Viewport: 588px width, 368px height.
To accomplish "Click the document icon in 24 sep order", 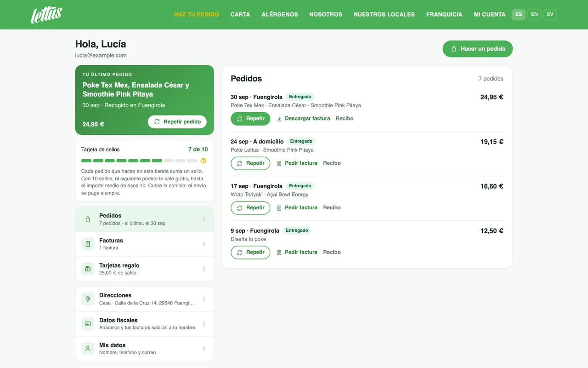I will (x=279, y=163).
